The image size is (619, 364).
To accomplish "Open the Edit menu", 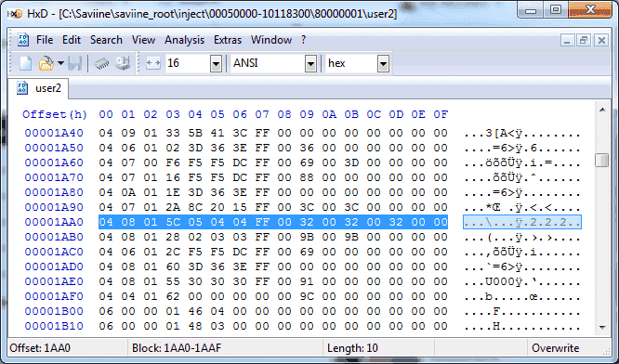I will 72,40.
